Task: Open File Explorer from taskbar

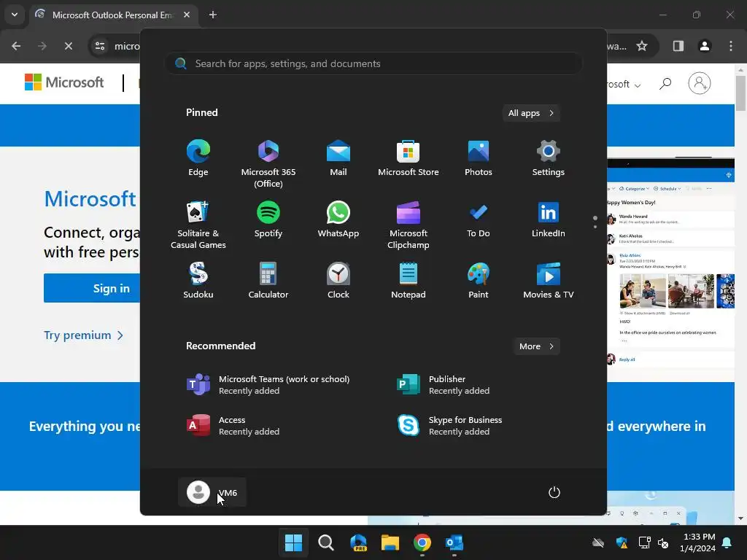Action: point(390,542)
